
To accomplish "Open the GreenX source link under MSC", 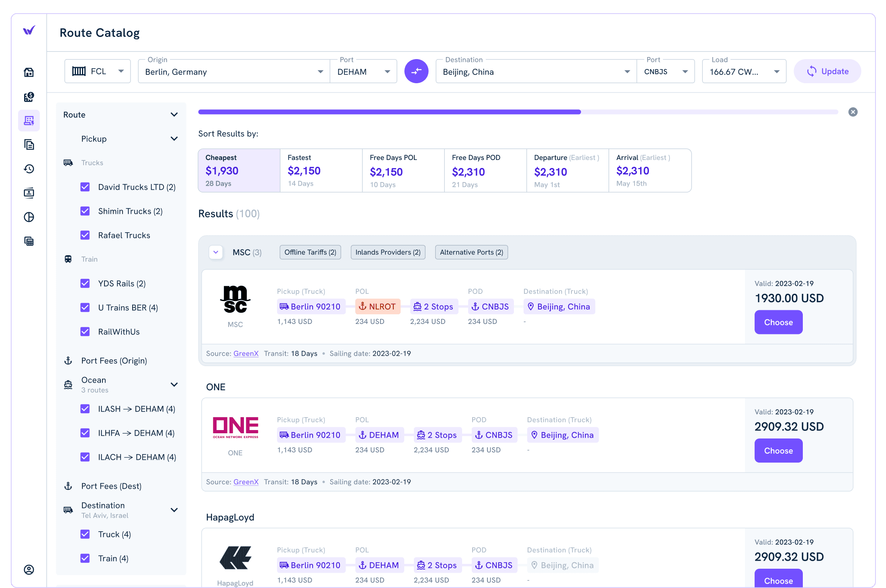I will coord(246,354).
